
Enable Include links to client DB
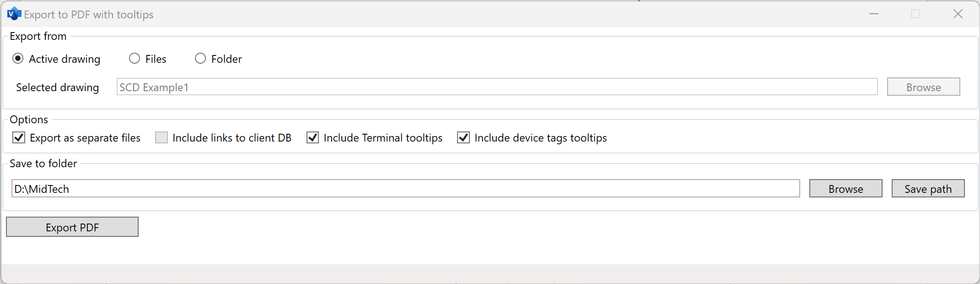click(162, 137)
